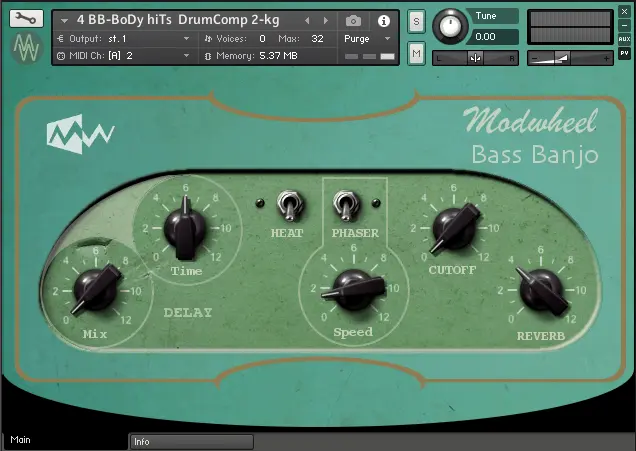The width and height of the screenshot is (636, 451).
Task: Click the Modwheel waveform logo under wrench
Action: pos(26,48)
